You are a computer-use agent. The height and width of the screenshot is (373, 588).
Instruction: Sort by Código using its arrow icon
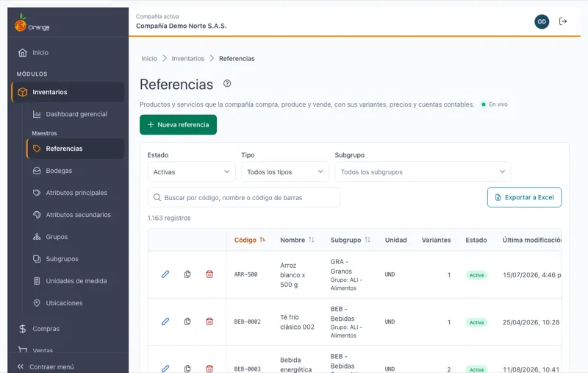pyautogui.click(x=262, y=240)
